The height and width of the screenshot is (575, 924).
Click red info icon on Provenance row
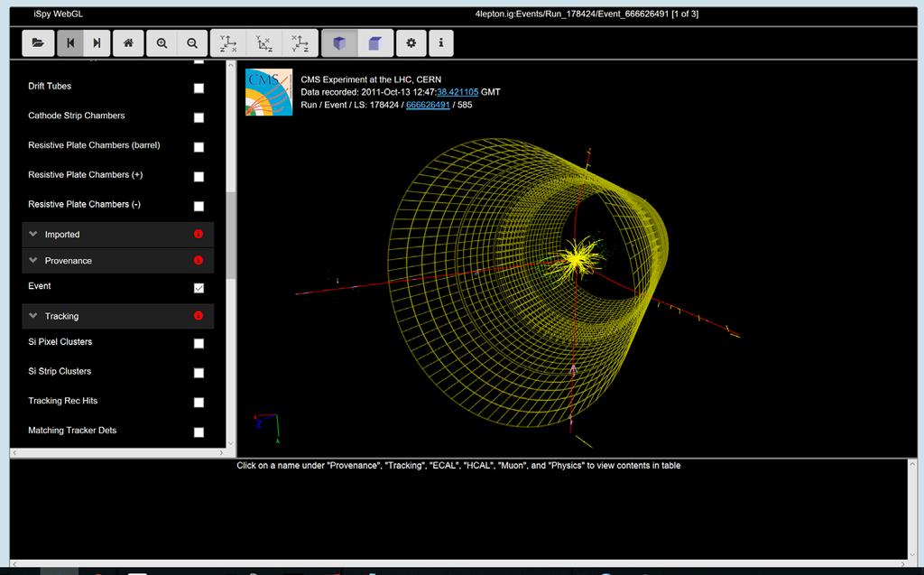pyautogui.click(x=199, y=260)
